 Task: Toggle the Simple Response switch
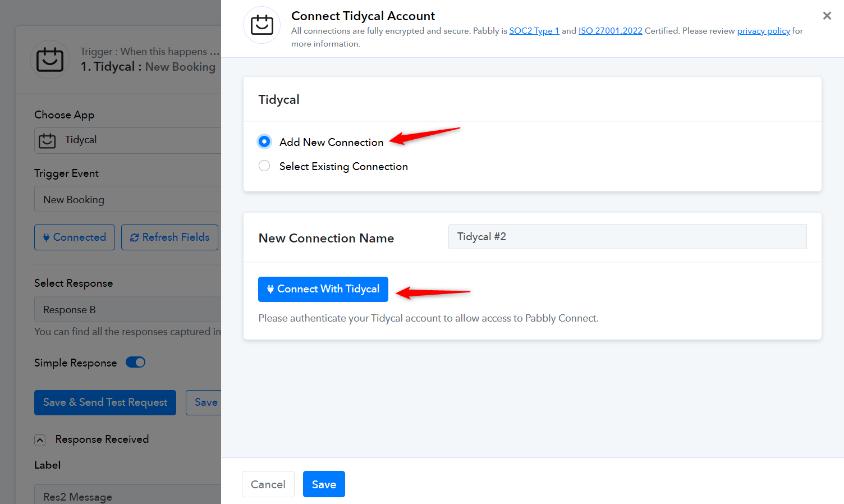point(136,362)
